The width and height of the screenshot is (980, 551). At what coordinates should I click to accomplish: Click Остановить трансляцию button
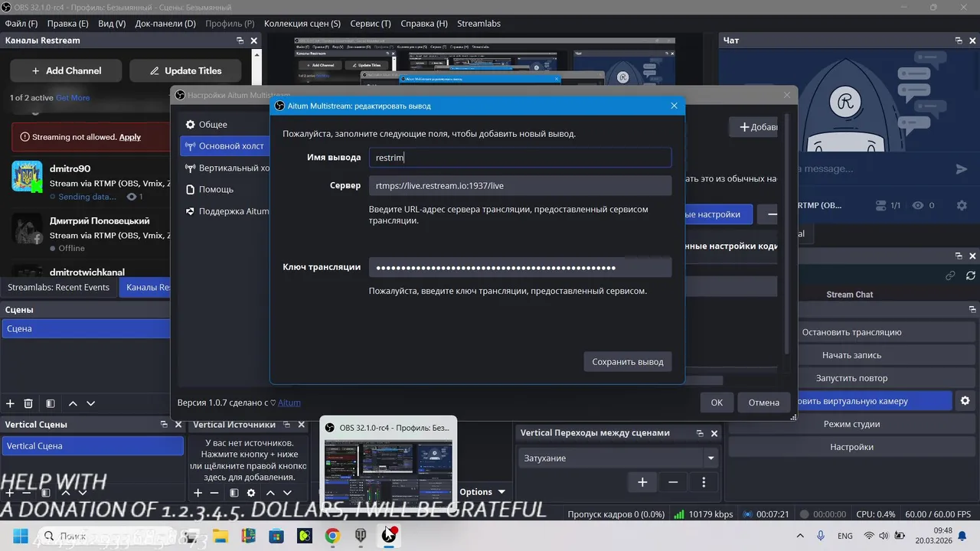coord(851,332)
